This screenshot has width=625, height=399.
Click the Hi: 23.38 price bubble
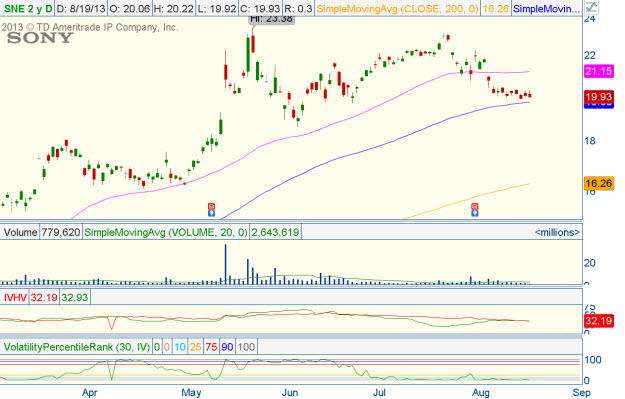[272, 19]
